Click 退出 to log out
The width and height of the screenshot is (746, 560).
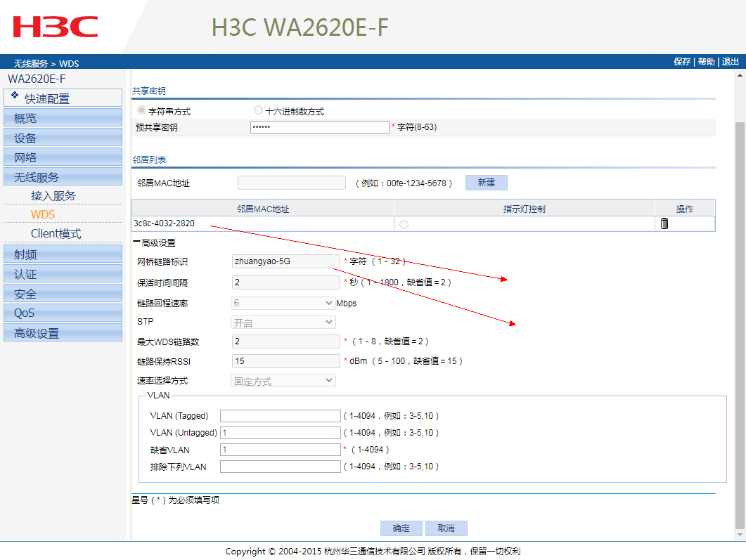point(731,62)
